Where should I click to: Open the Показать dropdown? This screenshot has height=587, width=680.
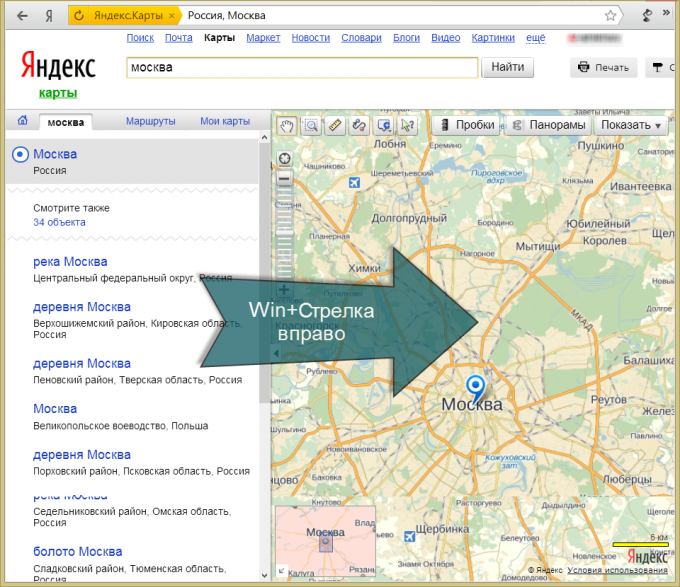pyautogui.click(x=631, y=125)
